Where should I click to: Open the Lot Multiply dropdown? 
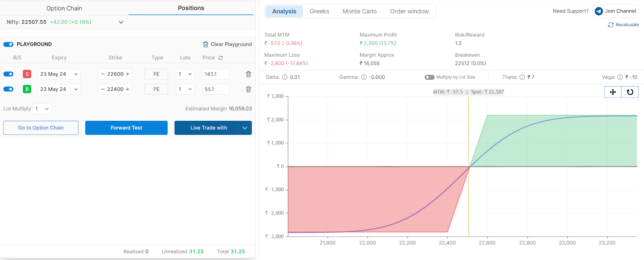click(42, 109)
